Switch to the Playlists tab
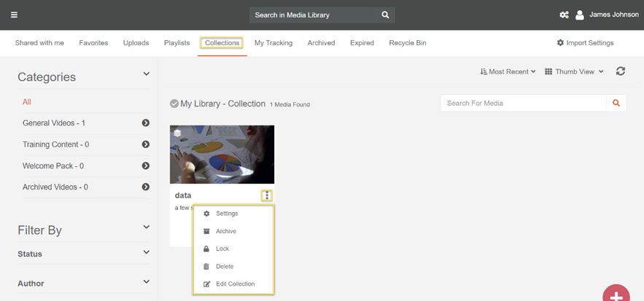Image resolution: width=644 pixels, height=301 pixels. click(176, 43)
